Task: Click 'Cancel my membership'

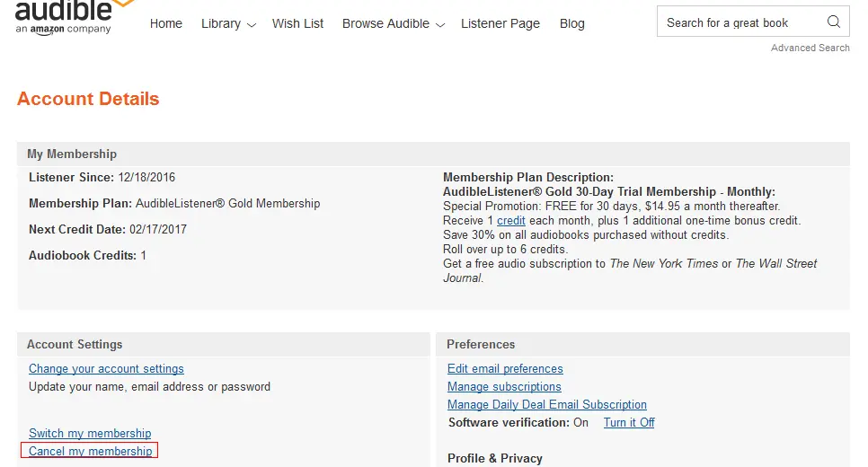Action: point(90,451)
